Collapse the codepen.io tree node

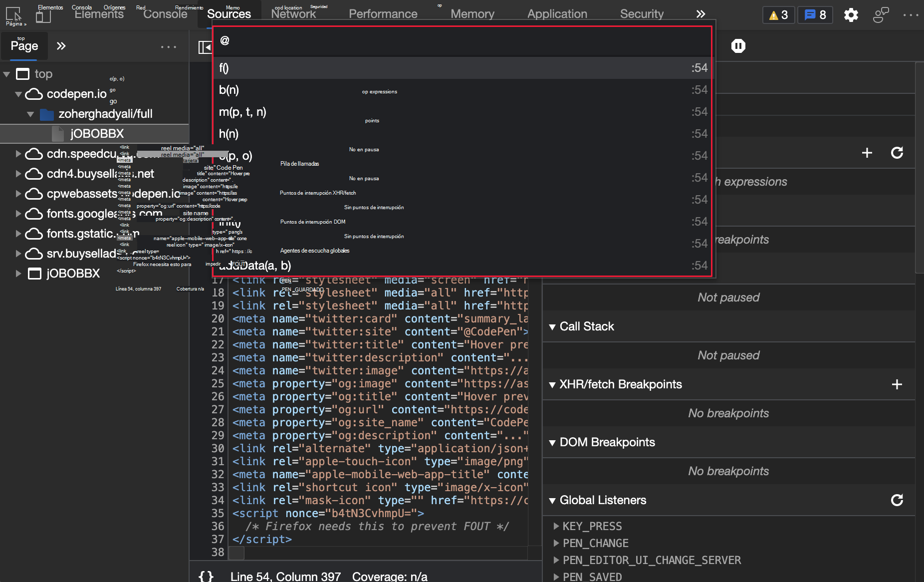pos(18,94)
